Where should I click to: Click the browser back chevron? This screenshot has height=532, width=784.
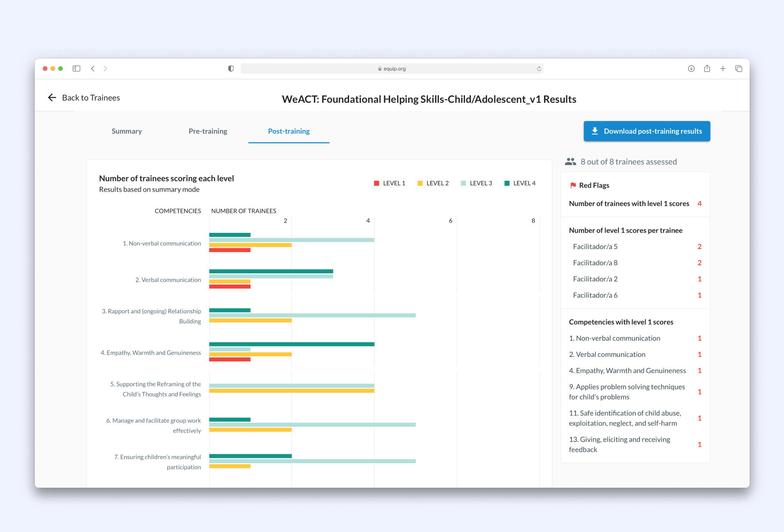(x=93, y=69)
